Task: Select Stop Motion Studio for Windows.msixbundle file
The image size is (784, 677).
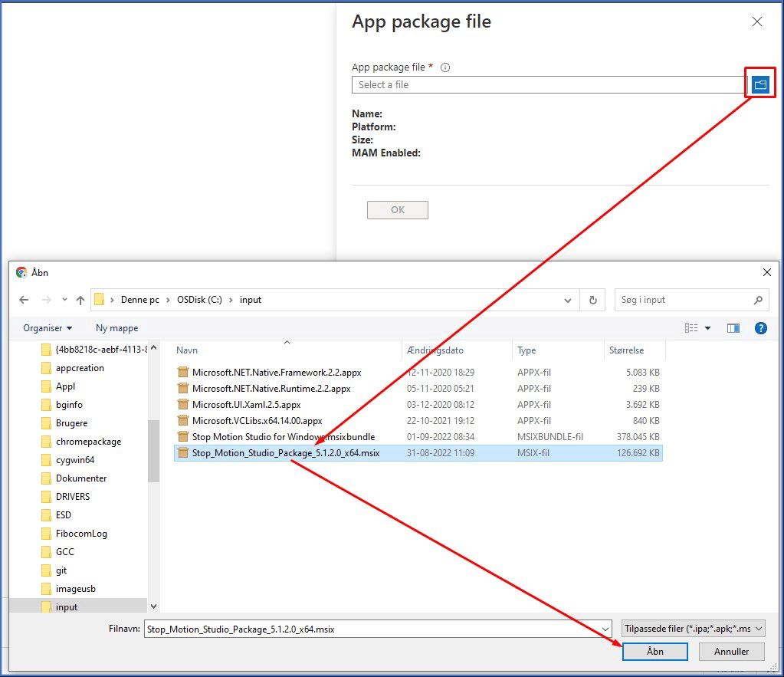Action: [x=284, y=437]
